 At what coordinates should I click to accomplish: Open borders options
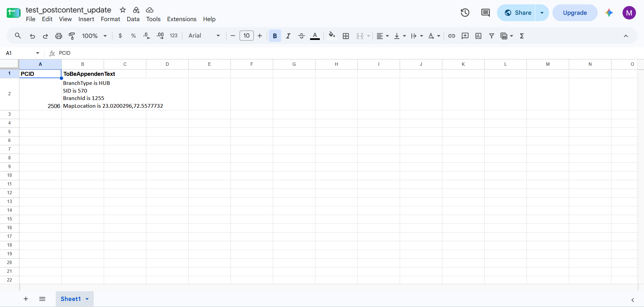tap(346, 36)
